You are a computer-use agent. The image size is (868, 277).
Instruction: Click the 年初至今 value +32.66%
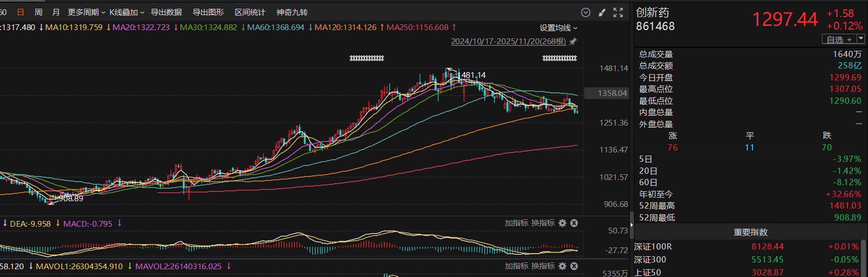pyautogui.click(x=844, y=195)
